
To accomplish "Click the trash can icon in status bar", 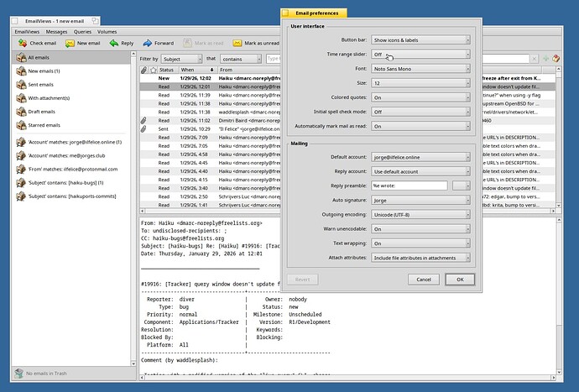I will pyautogui.click(x=18, y=374).
